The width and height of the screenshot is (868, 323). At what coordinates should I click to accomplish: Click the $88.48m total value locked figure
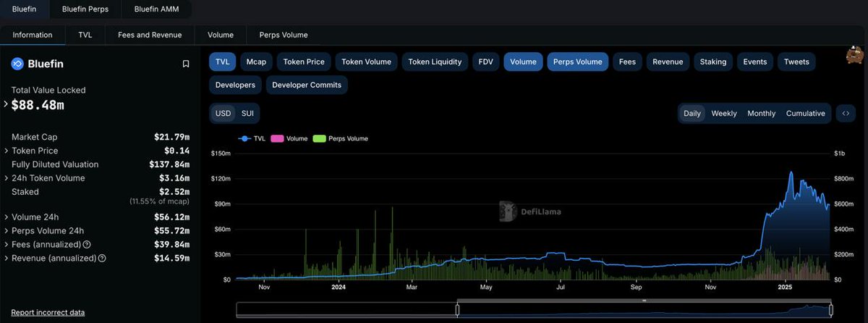(38, 105)
